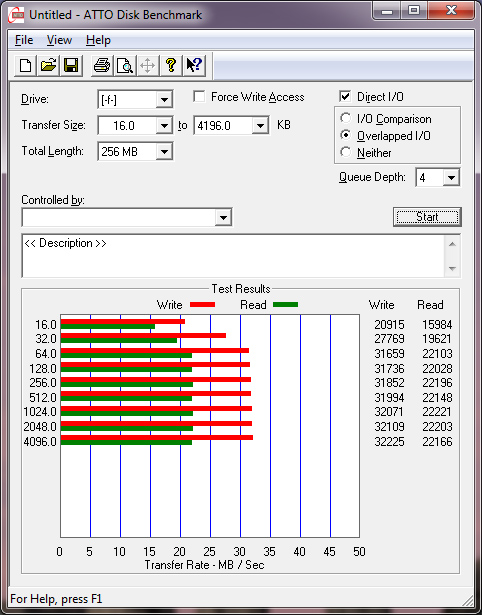Click the read value 19621
Viewport: 482px width, 615px height.
point(437,339)
